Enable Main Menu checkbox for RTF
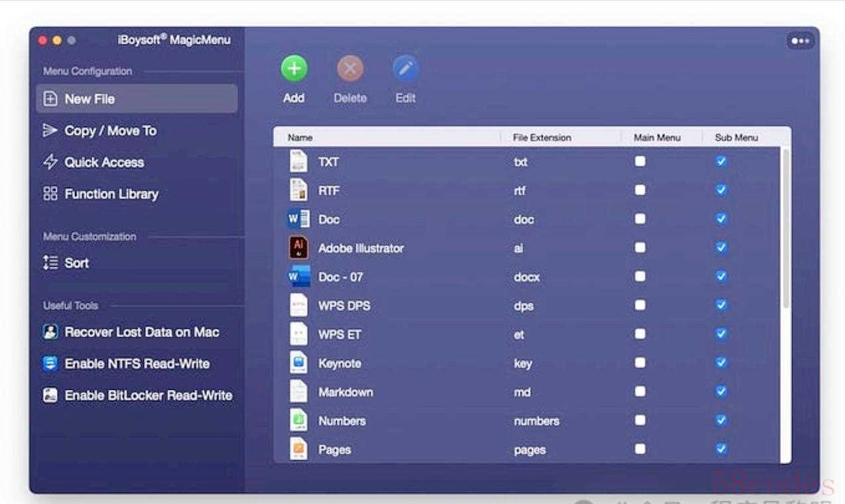This screenshot has width=845, height=504. pos(640,190)
